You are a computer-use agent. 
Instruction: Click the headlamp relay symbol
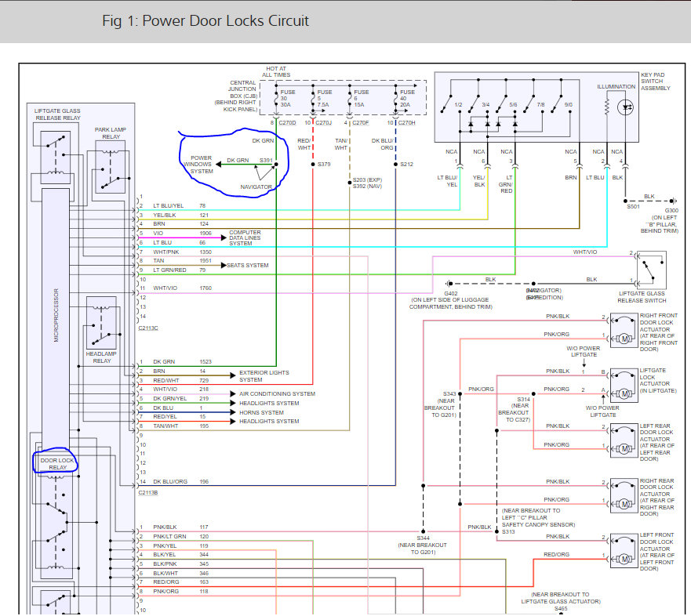102,323
